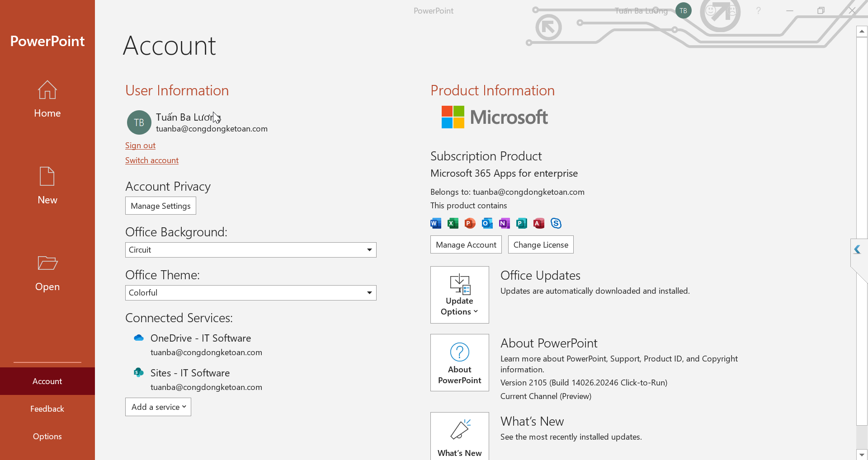Screen dimensions: 868x460
Task: Click the OneNote app icon
Action: tap(505, 223)
